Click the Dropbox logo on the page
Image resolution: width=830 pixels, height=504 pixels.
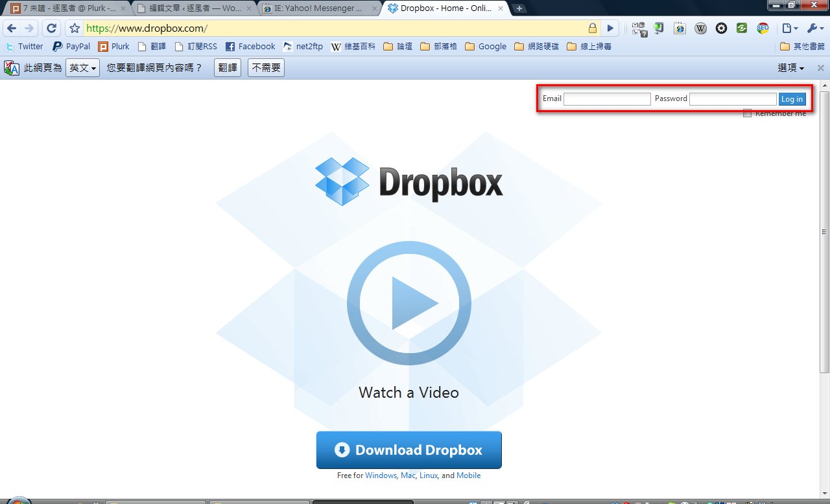click(409, 181)
